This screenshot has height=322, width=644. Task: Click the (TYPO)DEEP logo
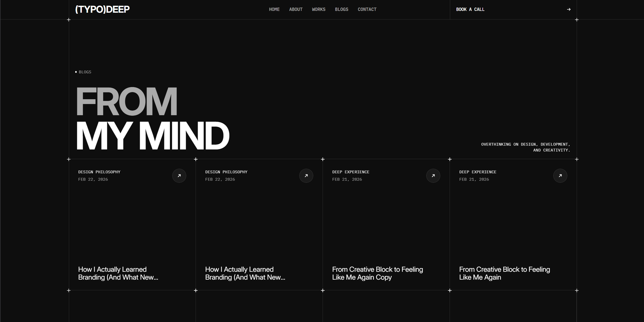tap(102, 9)
